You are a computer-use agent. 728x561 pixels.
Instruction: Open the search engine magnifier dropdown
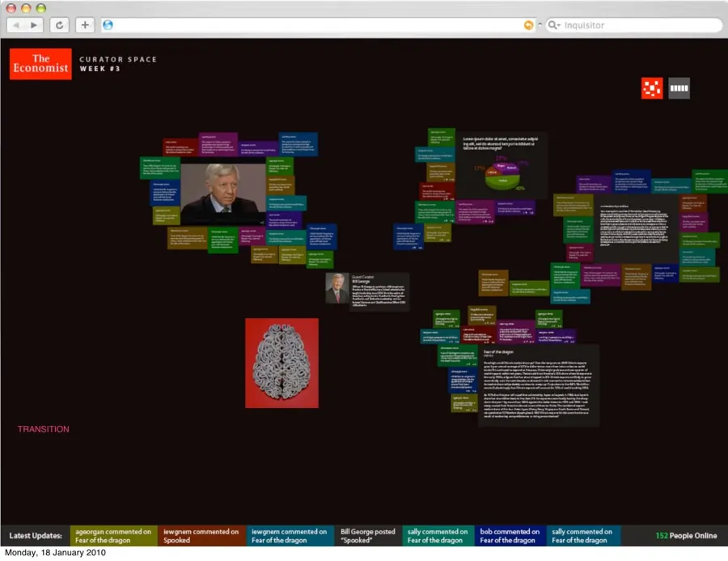[x=554, y=25]
